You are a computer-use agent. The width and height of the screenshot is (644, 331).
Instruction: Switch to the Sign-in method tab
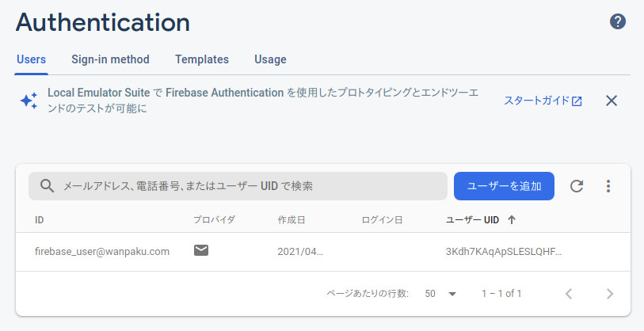(x=110, y=59)
